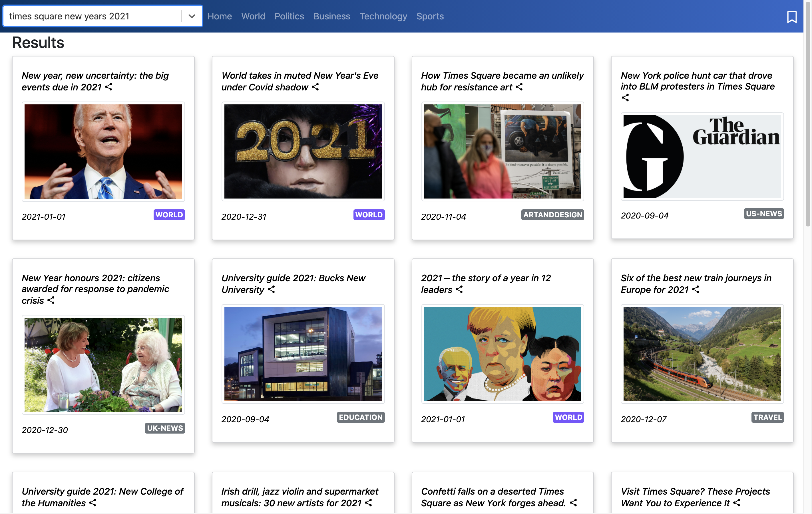Click the ARTANDDESIGN category badge

553,215
